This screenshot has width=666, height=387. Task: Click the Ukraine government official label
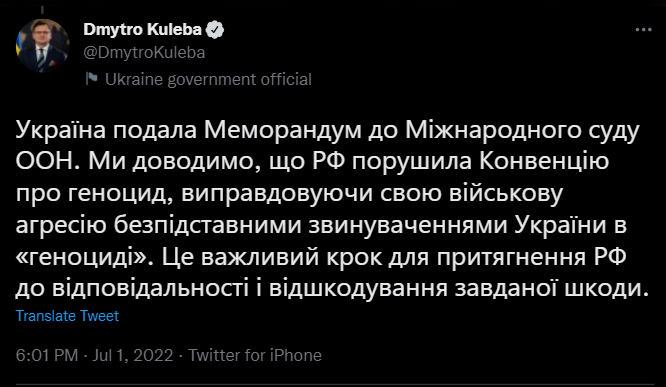click(x=208, y=79)
